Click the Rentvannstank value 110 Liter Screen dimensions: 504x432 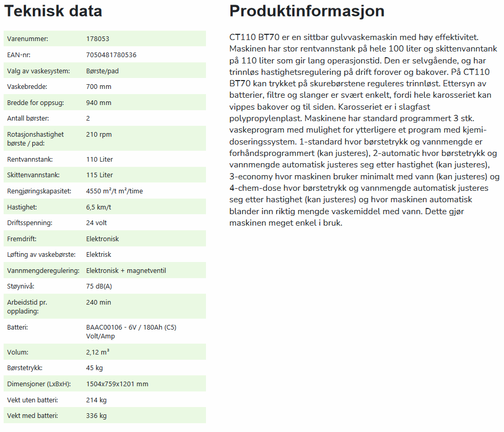point(100,159)
